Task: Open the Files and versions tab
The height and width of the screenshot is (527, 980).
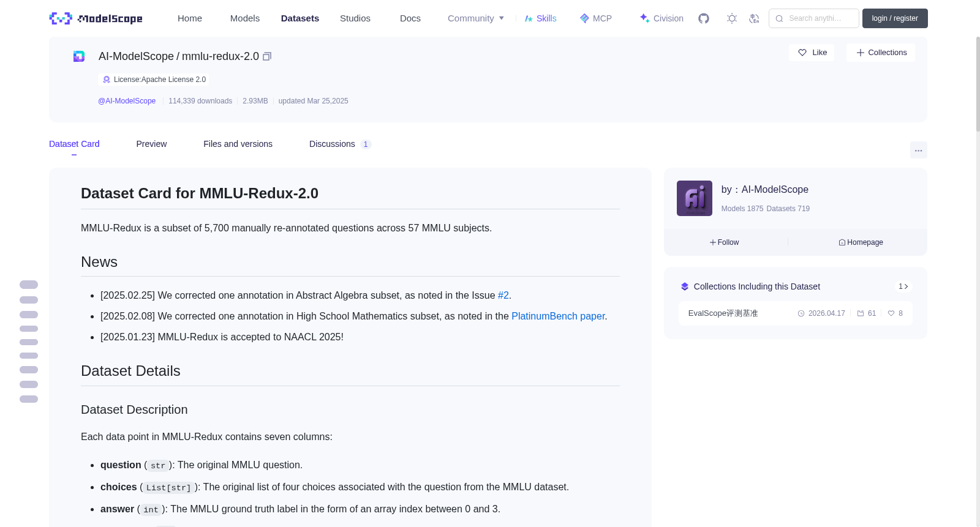Action: [238, 144]
